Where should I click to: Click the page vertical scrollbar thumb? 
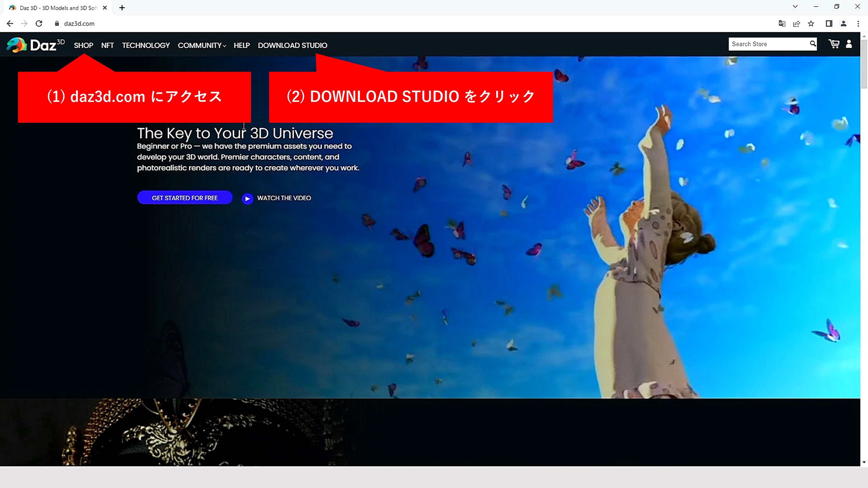(x=864, y=64)
